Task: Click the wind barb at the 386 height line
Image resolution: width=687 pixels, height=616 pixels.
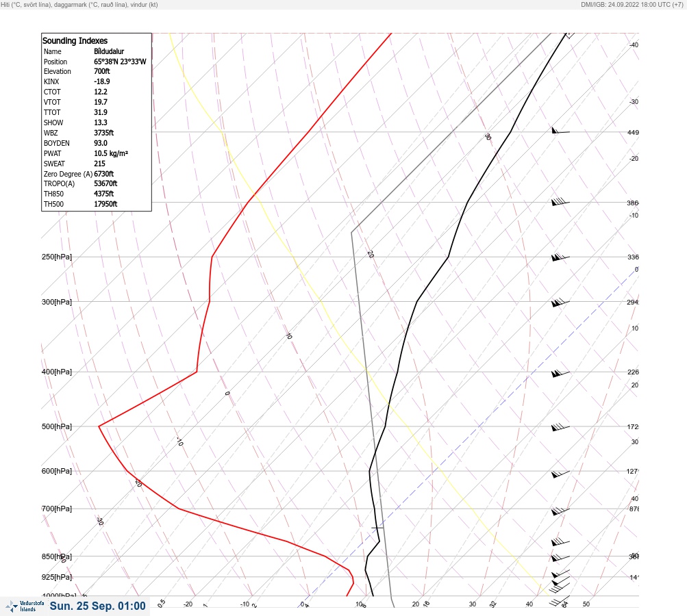Action: [560, 201]
